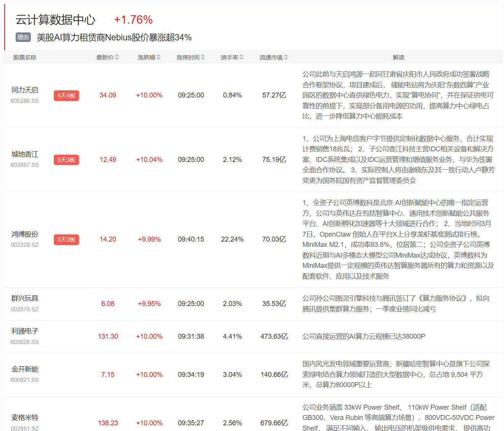Click stock code 002575.SZ
504x431 pixels.
point(25,309)
